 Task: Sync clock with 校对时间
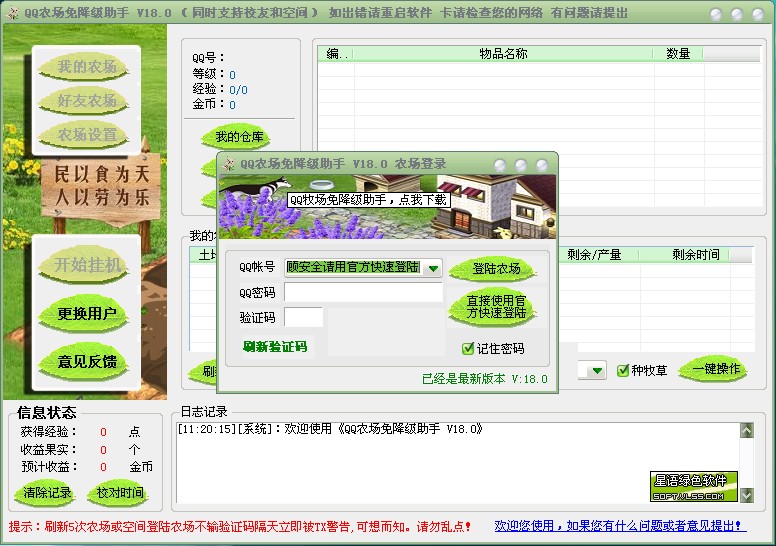[119, 493]
